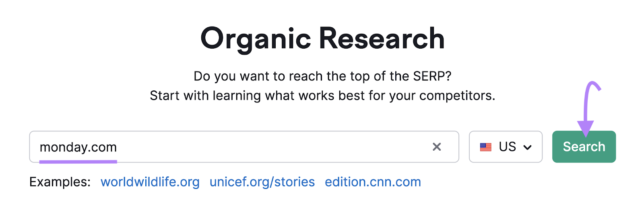The image size is (644, 221).
Task: Click the Examples: label
Action: (60, 182)
